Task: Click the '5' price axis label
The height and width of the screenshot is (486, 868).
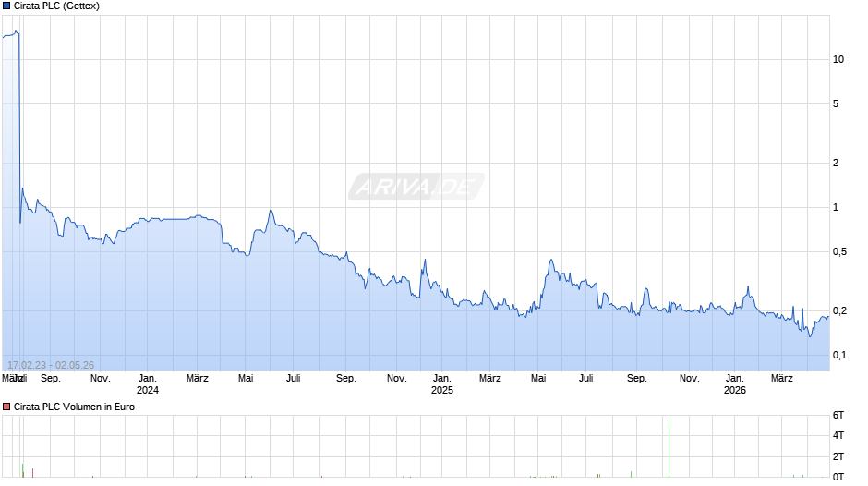Action: tap(836, 103)
